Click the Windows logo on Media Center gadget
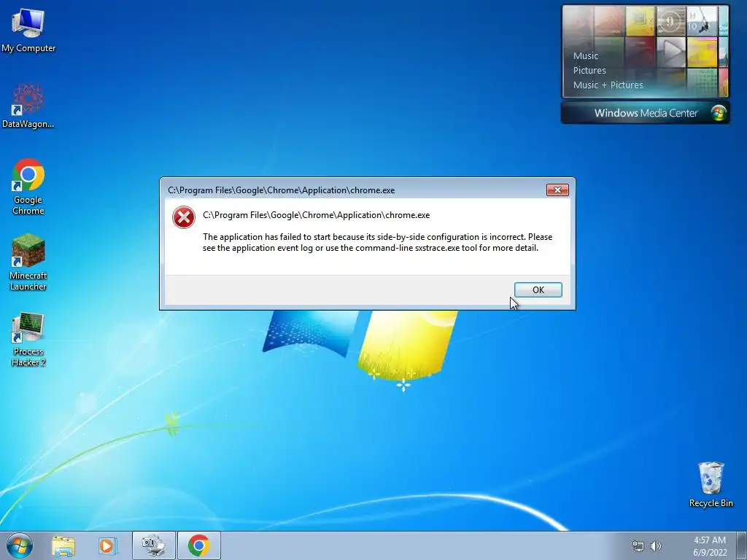 tap(718, 113)
